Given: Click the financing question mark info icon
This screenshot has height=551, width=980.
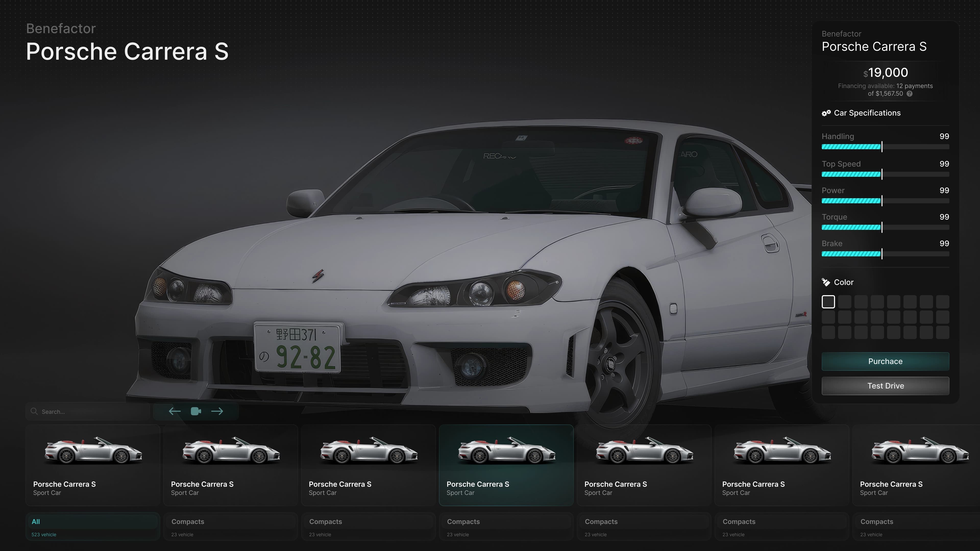Looking at the screenshot, I should click(910, 94).
